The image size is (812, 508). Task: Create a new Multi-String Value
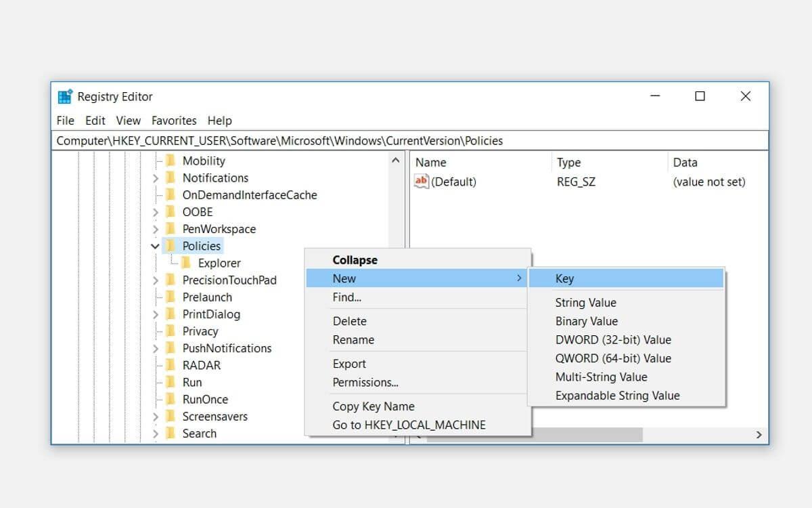[626, 377]
